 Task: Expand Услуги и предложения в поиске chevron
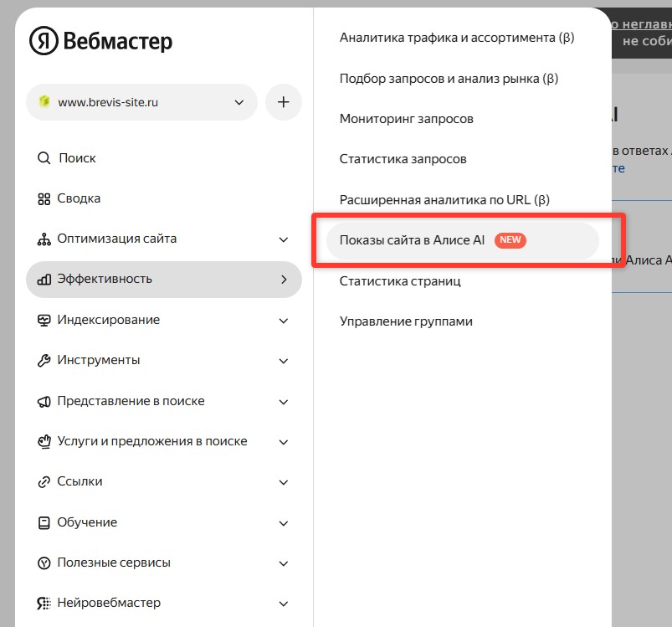pos(284,442)
